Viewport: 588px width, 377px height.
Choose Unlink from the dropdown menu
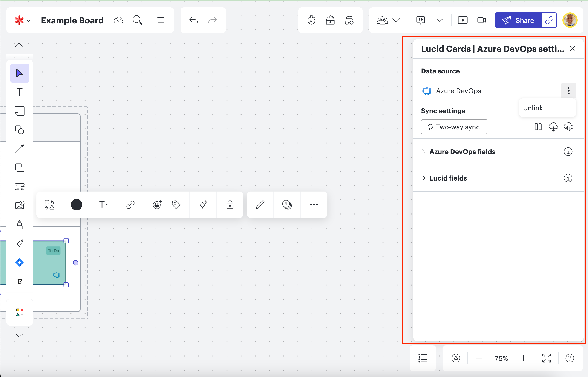[x=547, y=108]
